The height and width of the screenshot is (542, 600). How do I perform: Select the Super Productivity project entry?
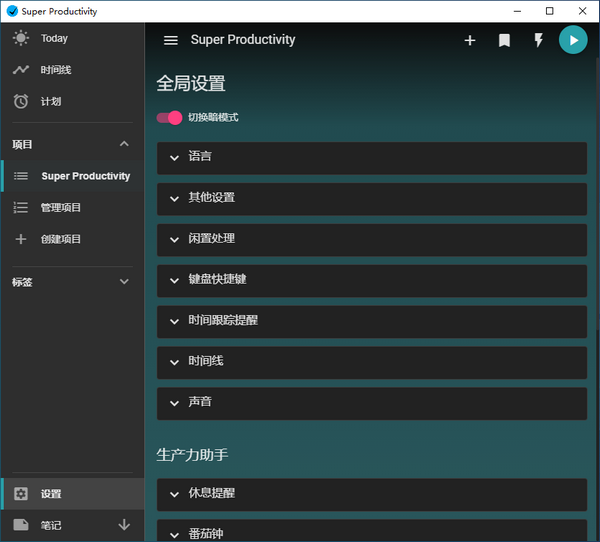pyautogui.click(x=85, y=176)
